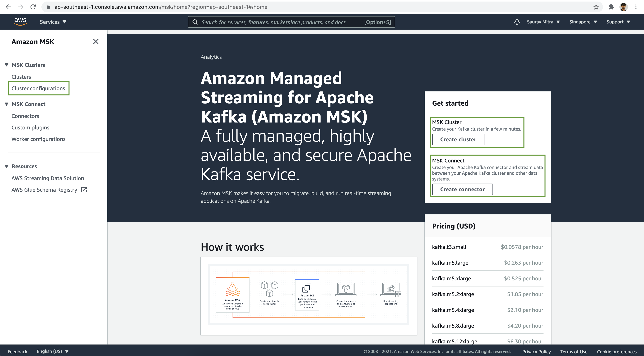The width and height of the screenshot is (644, 356).
Task: Click the kafka.m5.xlarge pricing row
Action: pos(488,278)
